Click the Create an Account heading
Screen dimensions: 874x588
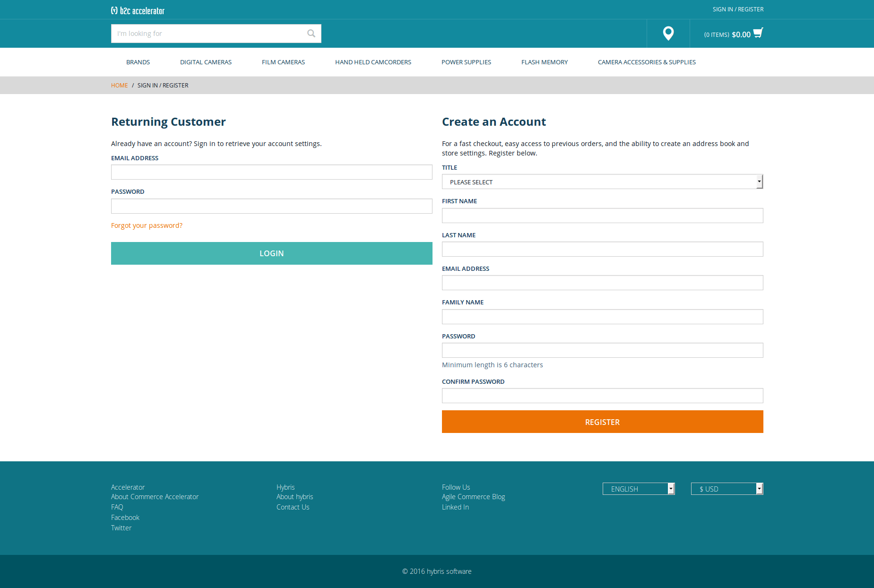coord(493,122)
